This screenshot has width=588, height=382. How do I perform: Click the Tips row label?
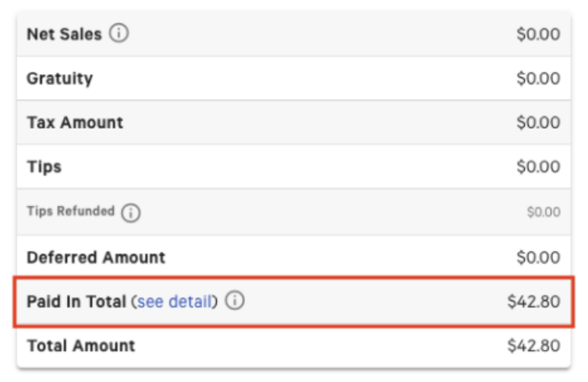44,167
